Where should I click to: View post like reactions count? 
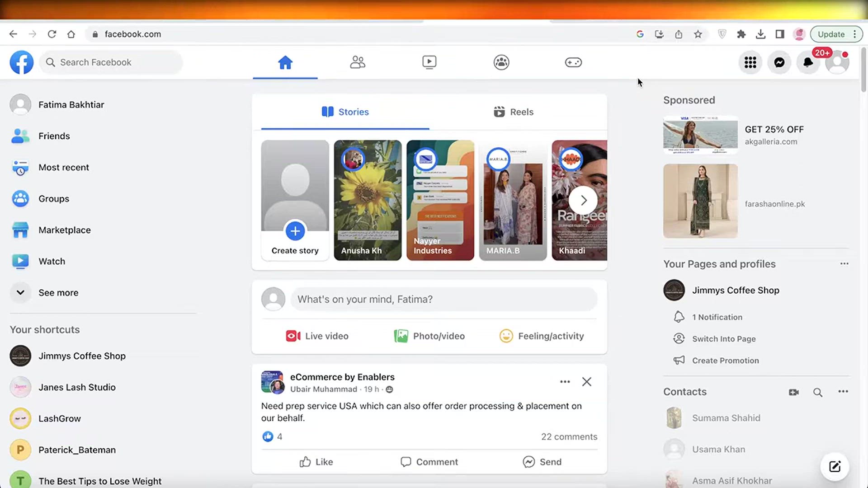(272, 436)
